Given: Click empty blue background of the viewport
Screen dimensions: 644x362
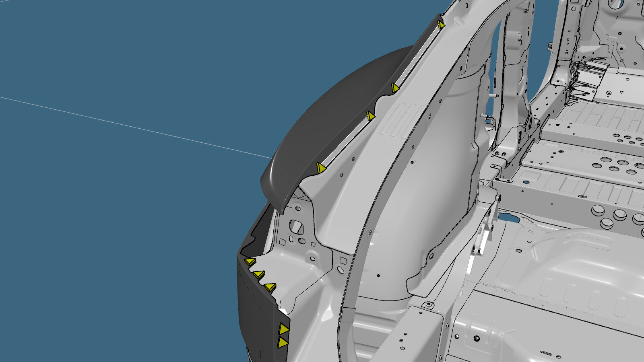Looking at the screenshot, I should (x=121, y=221).
